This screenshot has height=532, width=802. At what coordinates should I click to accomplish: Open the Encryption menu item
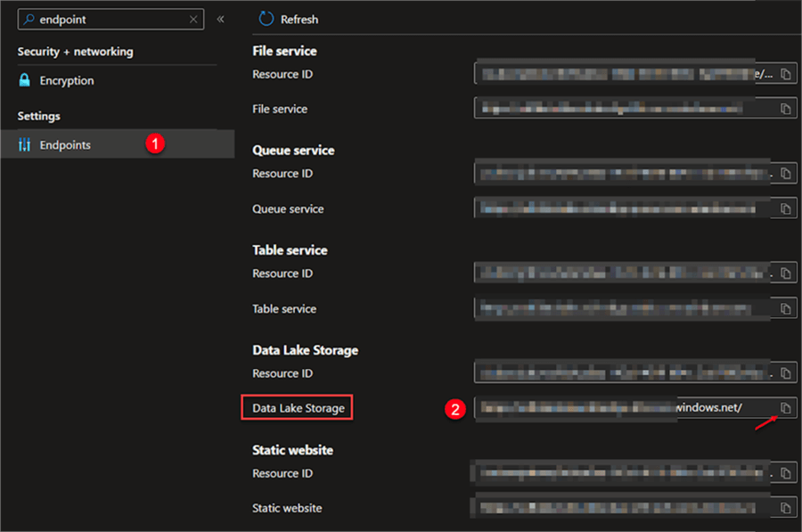tap(66, 80)
